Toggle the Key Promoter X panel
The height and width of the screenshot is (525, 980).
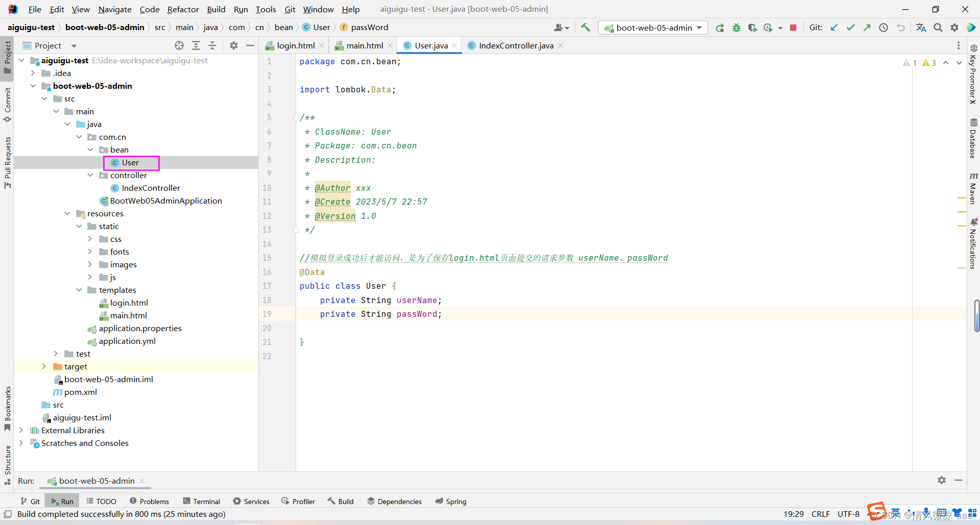point(973,74)
